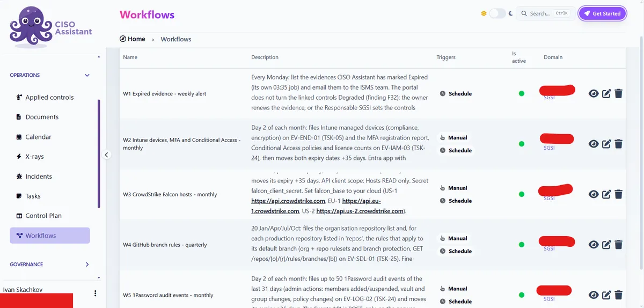Click the Get Started button
The image size is (644, 308).
602,13
